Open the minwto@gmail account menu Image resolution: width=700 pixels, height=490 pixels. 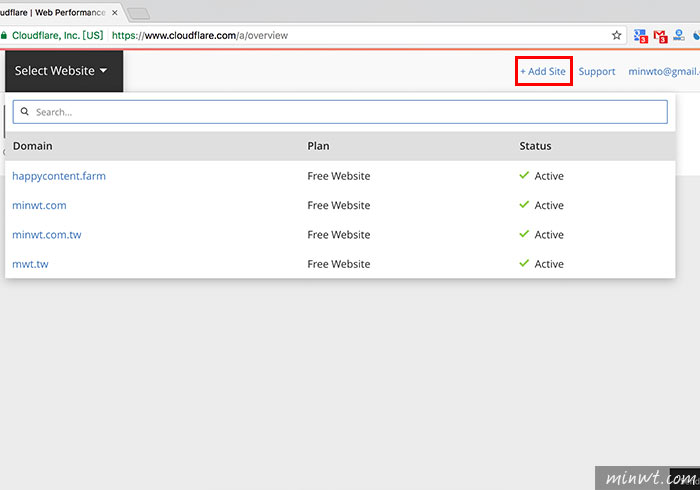tap(664, 71)
